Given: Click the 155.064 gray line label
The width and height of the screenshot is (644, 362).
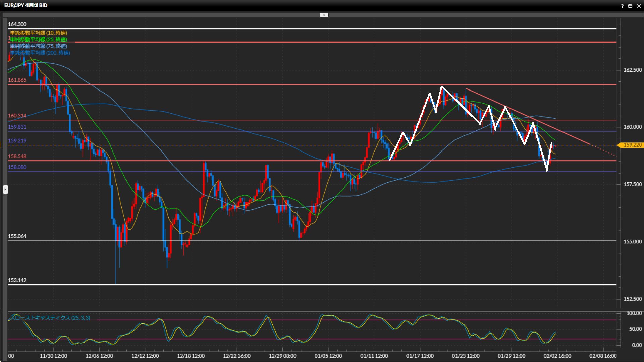Looking at the screenshot, I should [17, 236].
